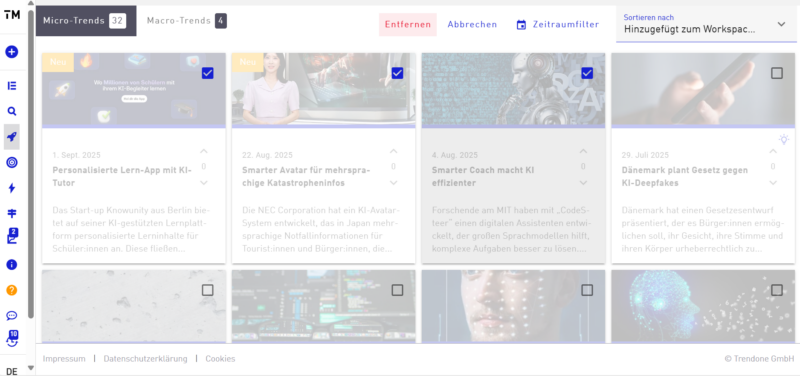Downvote the Smarter Coach card
The height and width of the screenshot is (376, 800).
tap(583, 183)
